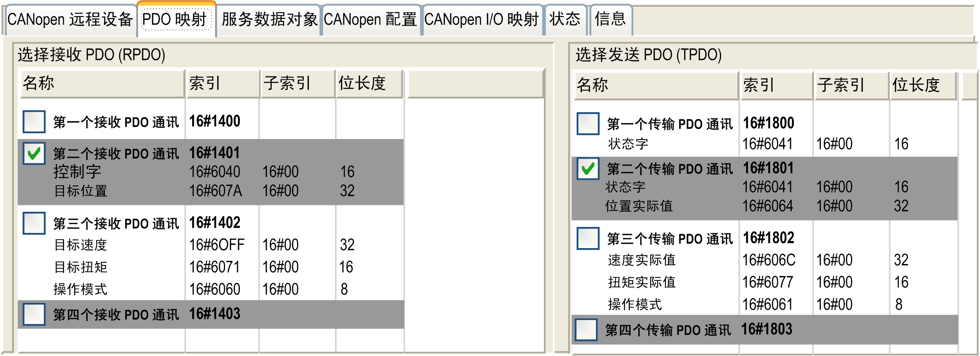The height and width of the screenshot is (356, 980).
Task: Select the 速度实际值 mapping entry
Action: tap(641, 260)
